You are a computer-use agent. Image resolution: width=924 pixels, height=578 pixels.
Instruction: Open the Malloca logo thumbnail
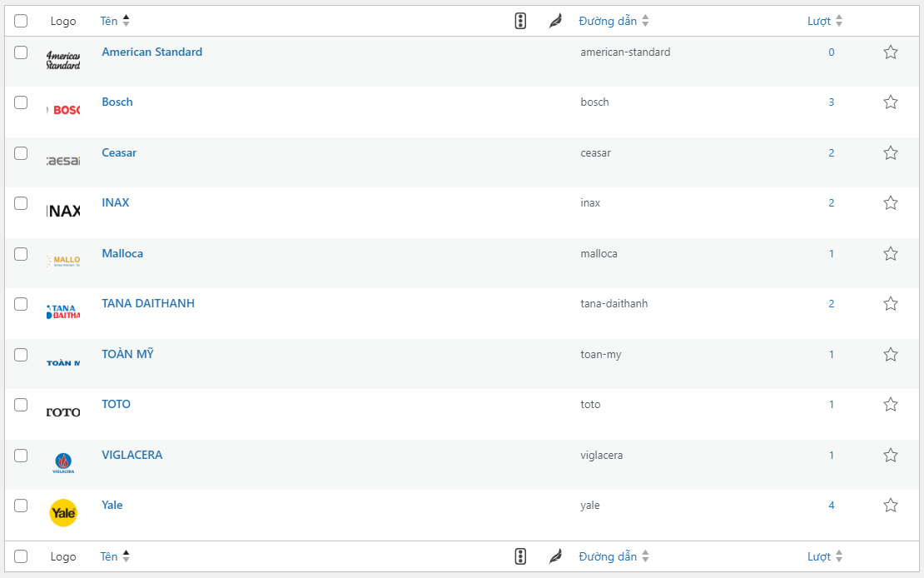63,262
